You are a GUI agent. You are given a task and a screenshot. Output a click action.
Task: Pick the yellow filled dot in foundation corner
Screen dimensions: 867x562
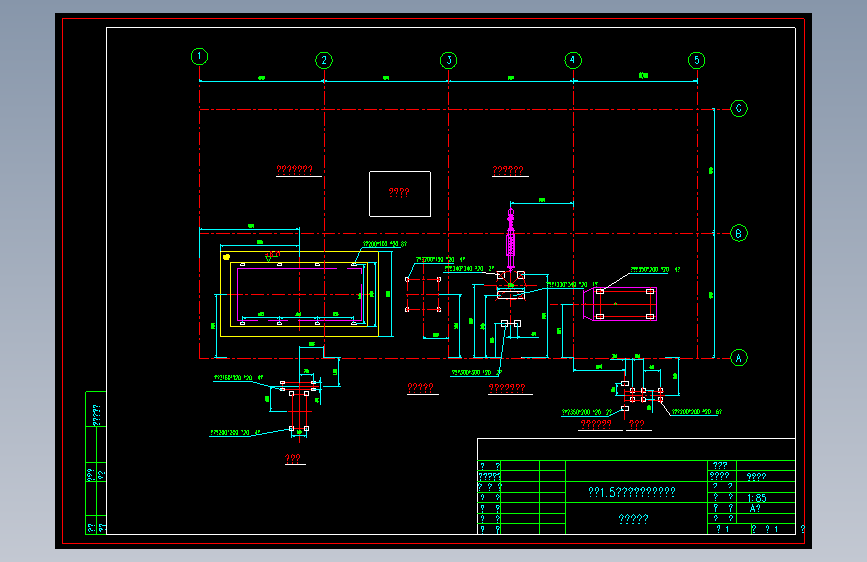(x=226, y=257)
